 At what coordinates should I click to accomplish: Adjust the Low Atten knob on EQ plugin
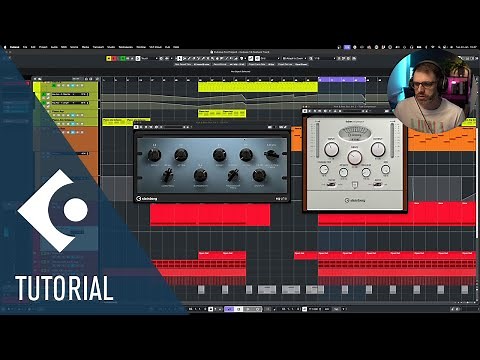tap(181, 155)
